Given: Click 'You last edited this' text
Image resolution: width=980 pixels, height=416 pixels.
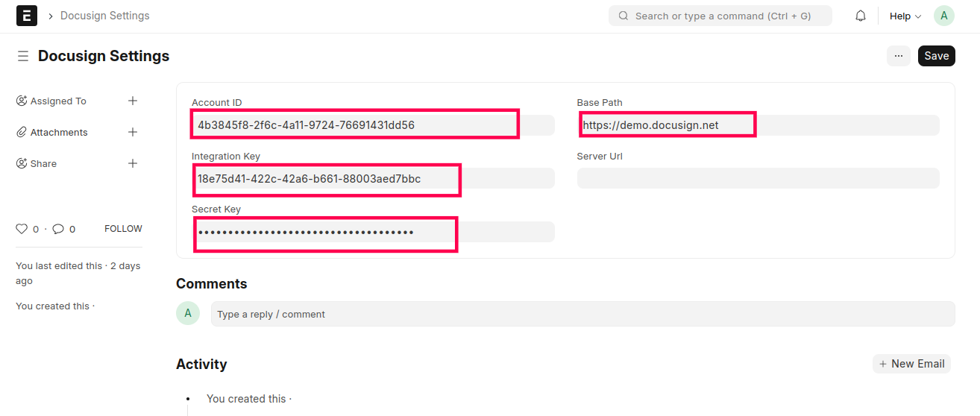Looking at the screenshot, I should [x=59, y=266].
